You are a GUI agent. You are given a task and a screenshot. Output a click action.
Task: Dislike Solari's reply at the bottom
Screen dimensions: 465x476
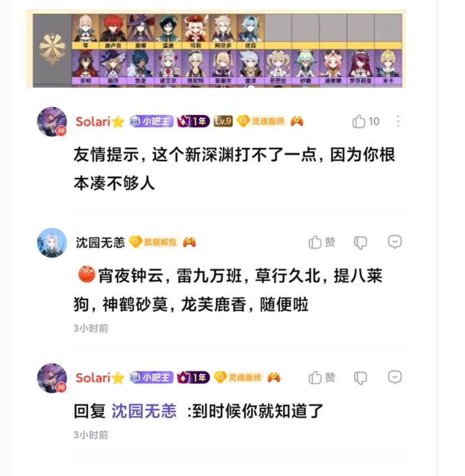pyautogui.click(x=361, y=378)
